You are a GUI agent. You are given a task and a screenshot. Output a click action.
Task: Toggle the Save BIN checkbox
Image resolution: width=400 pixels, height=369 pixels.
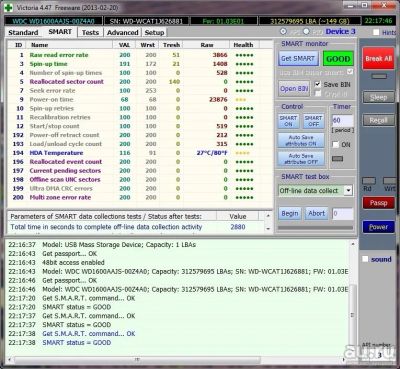[317, 84]
